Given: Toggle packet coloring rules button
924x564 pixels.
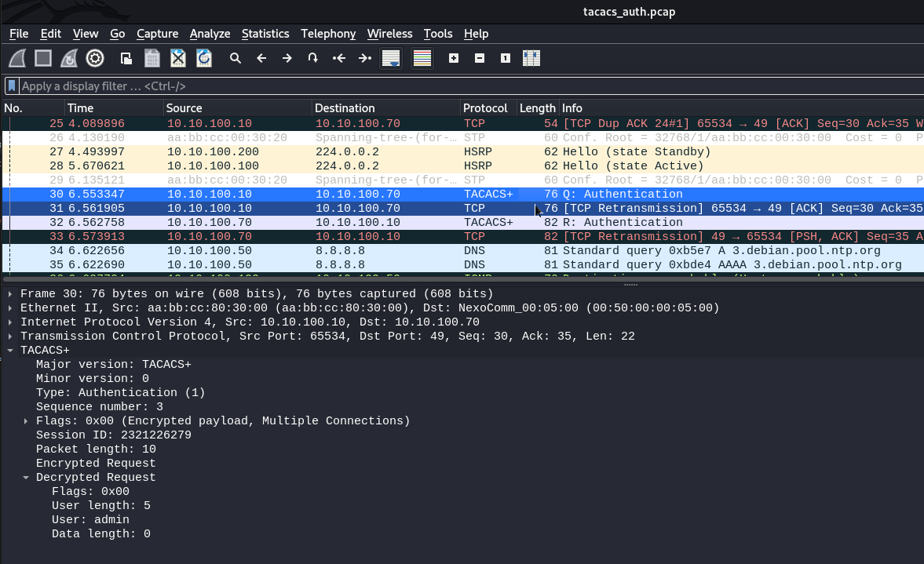Looking at the screenshot, I should tap(422, 58).
